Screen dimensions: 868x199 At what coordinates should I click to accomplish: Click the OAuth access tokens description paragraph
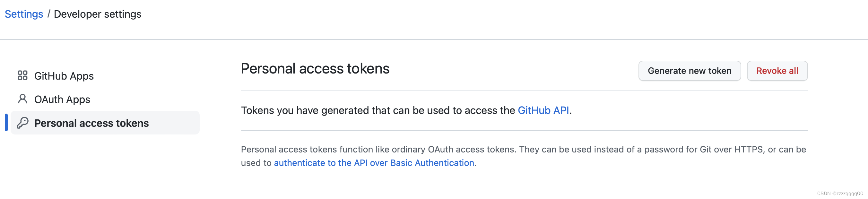523,156
